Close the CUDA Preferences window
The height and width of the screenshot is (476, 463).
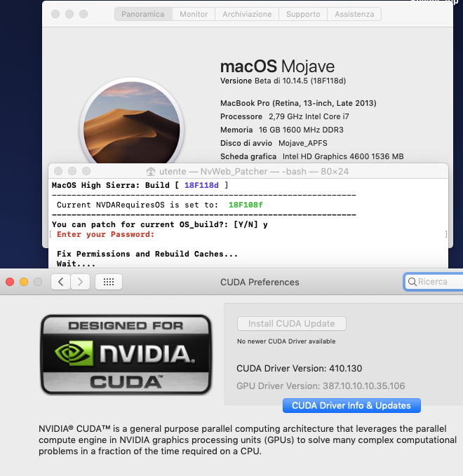(x=10, y=282)
